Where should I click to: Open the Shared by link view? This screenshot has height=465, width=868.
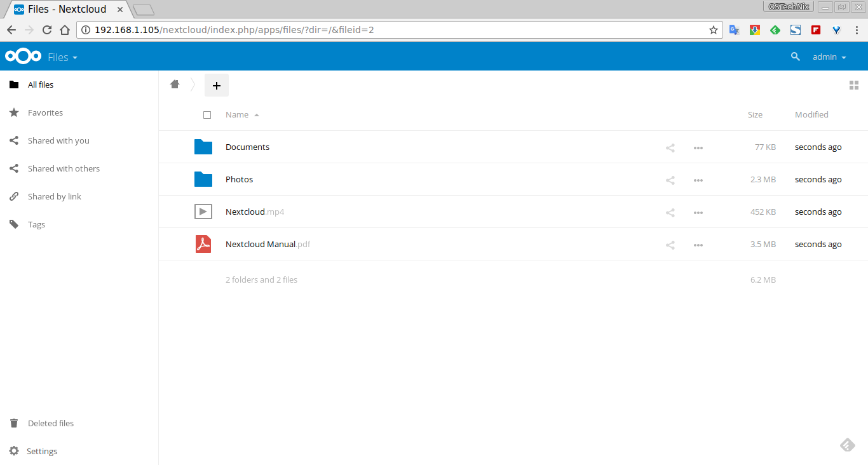55,196
